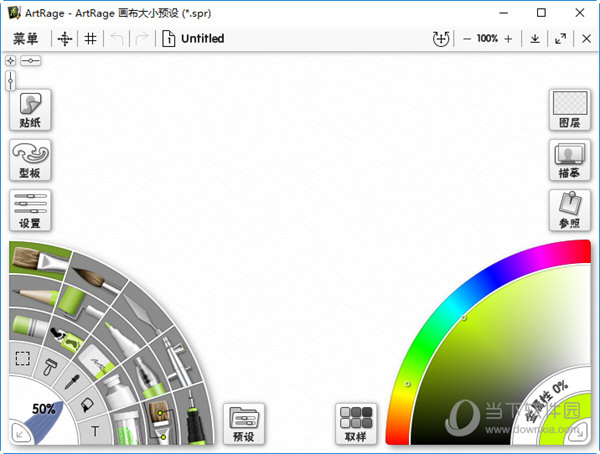Click the canvas positioner cross-arrows icon
This screenshot has height=454, width=600.
click(65, 39)
